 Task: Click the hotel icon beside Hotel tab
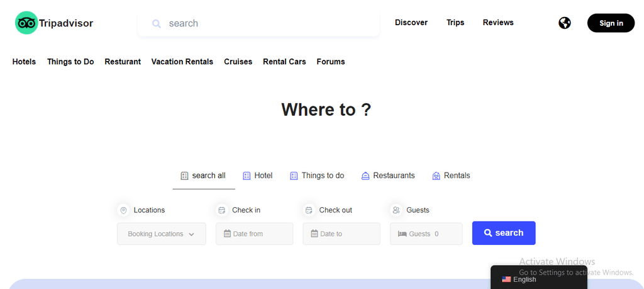click(247, 176)
